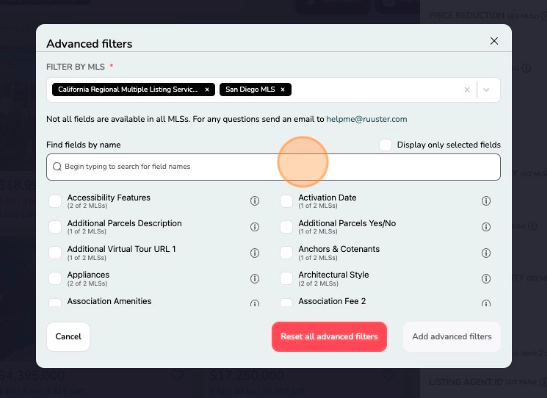This screenshot has width=547, height=398.
Task: Expand the Filter by MLS dropdown arrow
Action: click(x=486, y=90)
